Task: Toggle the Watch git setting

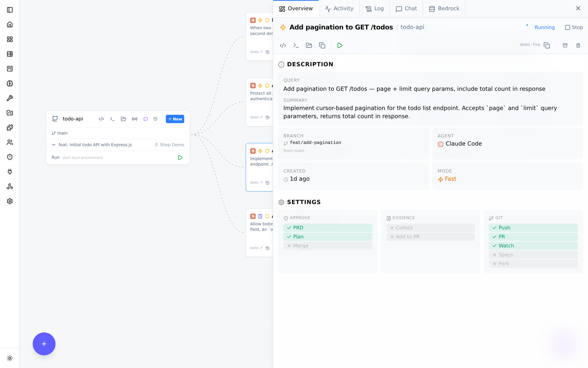Action: [x=533, y=246]
